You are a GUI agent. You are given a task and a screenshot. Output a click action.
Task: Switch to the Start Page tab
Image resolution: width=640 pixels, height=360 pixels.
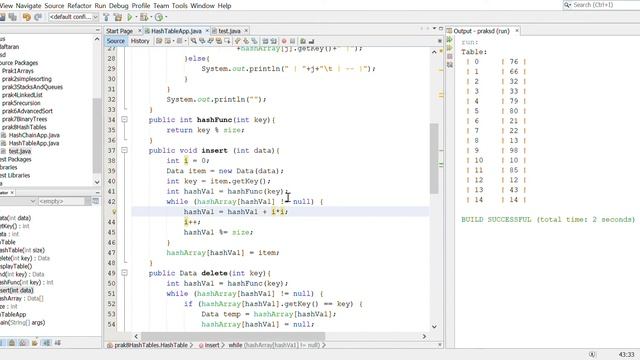120,31
